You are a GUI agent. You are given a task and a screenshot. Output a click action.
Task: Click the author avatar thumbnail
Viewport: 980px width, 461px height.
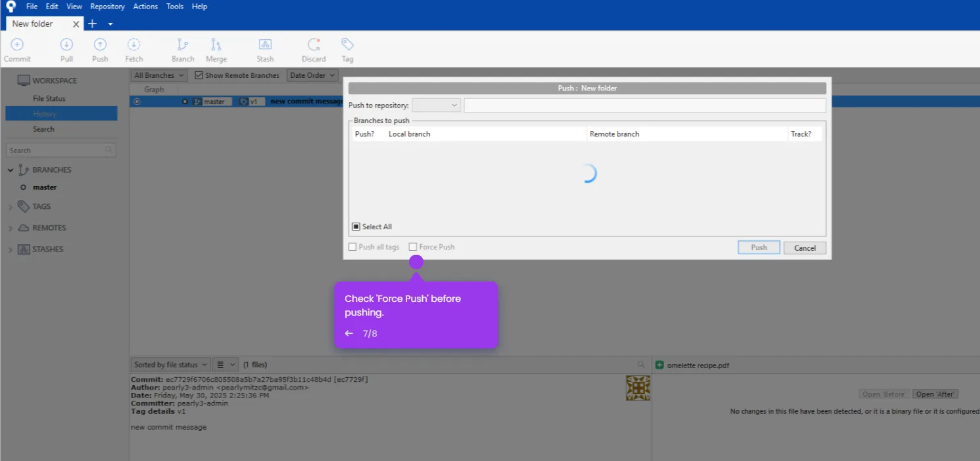[x=638, y=388]
